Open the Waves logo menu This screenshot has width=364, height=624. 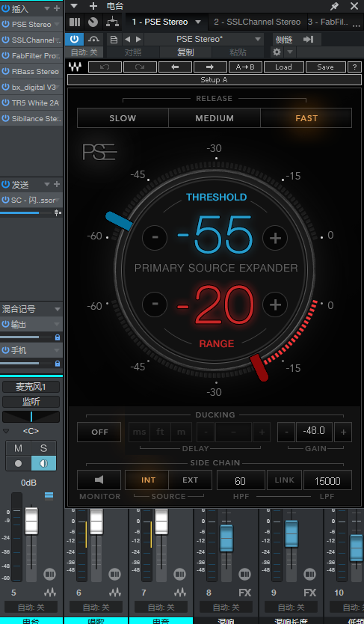(x=75, y=67)
